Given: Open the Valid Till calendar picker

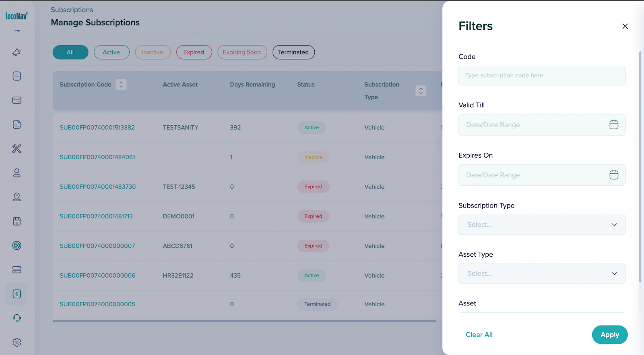Looking at the screenshot, I should pyautogui.click(x=613, y=125).
